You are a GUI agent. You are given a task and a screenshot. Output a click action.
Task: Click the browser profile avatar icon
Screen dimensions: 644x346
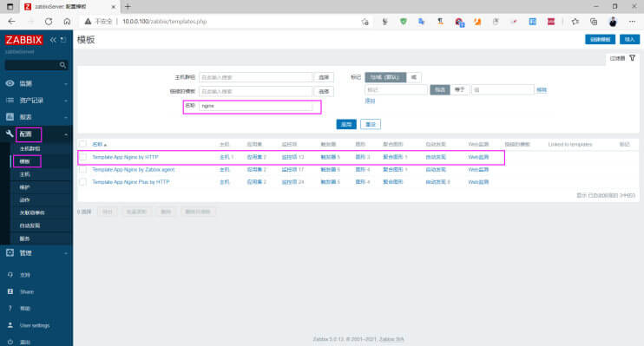(613, 22)
